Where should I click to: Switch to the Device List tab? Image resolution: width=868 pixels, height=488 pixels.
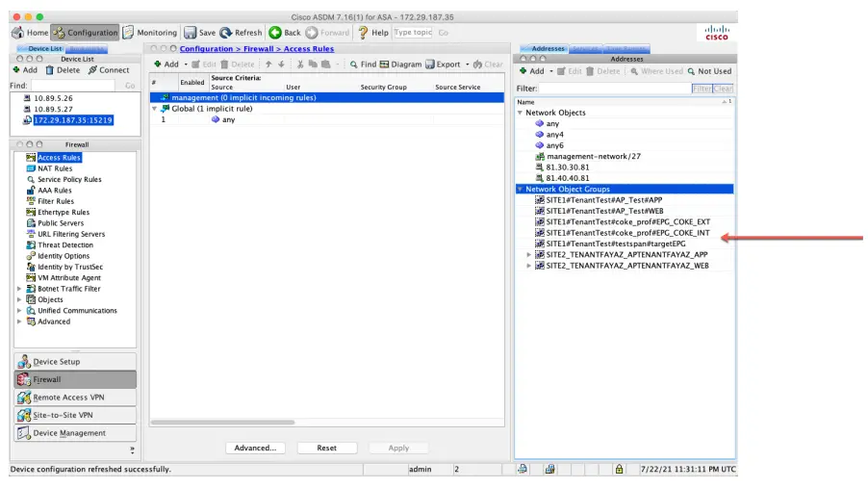click(41, 49)
